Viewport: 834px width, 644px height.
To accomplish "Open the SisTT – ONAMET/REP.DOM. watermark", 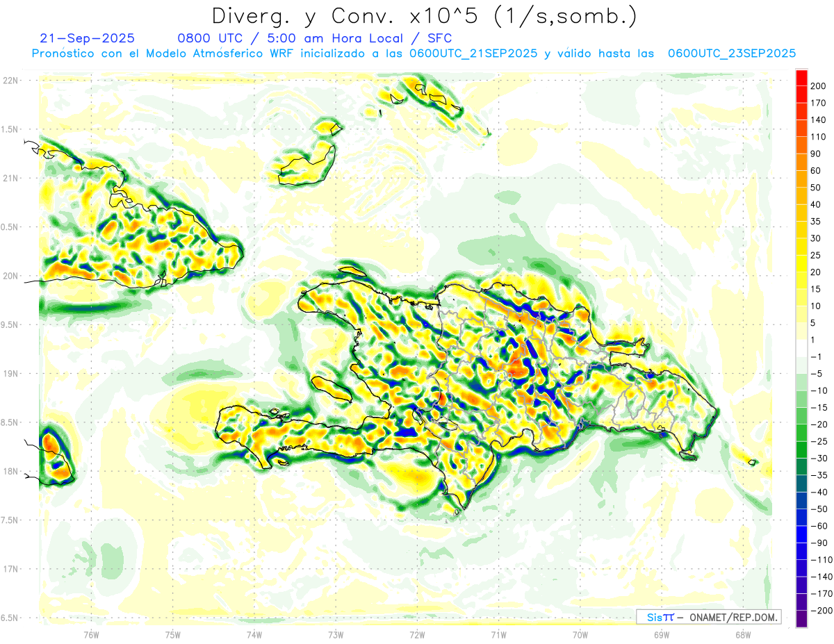I will (709, 617).
